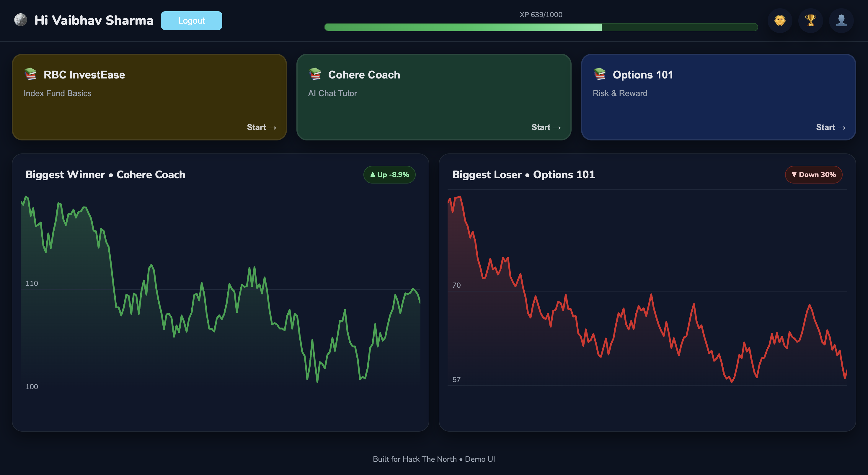
Task: Open the trophy achievements icon
Action: 810,21
